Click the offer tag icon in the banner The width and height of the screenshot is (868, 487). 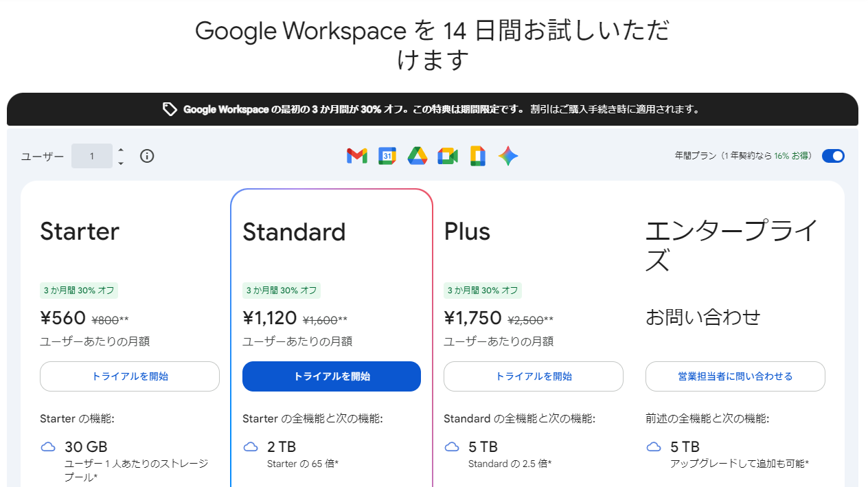169,109
